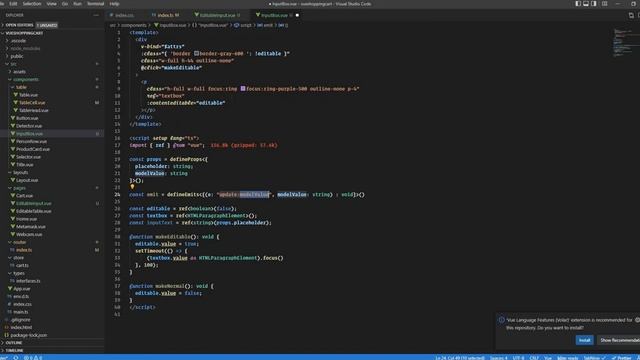Open interfaces.ts in the types folder
Viewport: 640px width, 360px height.
pyautogui.click(x=28, y=281)
